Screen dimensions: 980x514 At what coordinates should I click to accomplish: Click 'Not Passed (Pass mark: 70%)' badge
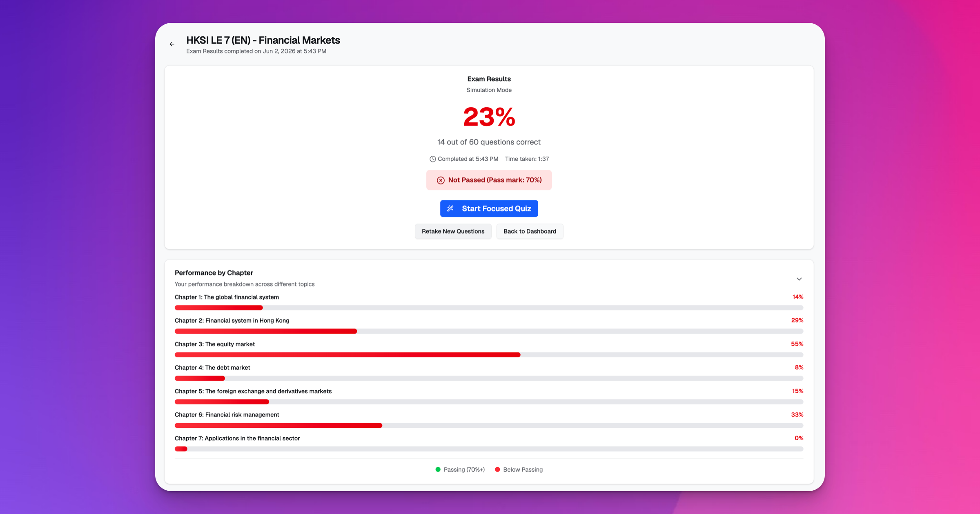(489, 180)
